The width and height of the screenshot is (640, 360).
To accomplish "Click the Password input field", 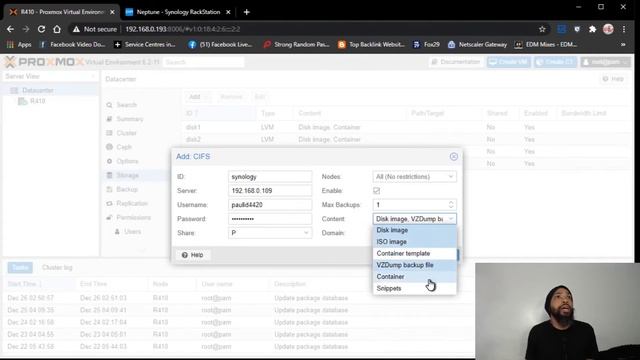I will click(270, 219).
